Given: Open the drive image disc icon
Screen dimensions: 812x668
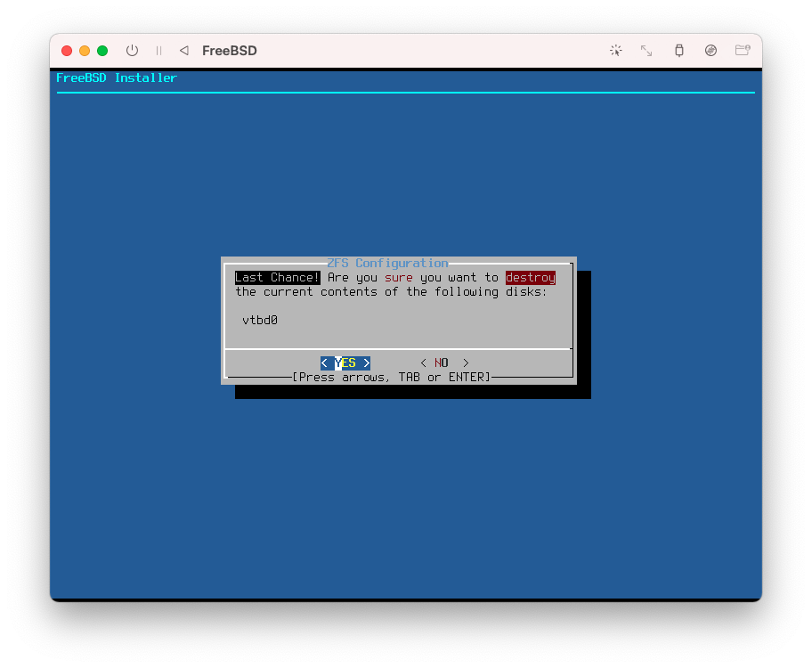Looking at the screenshot, I should pos(711,50).
